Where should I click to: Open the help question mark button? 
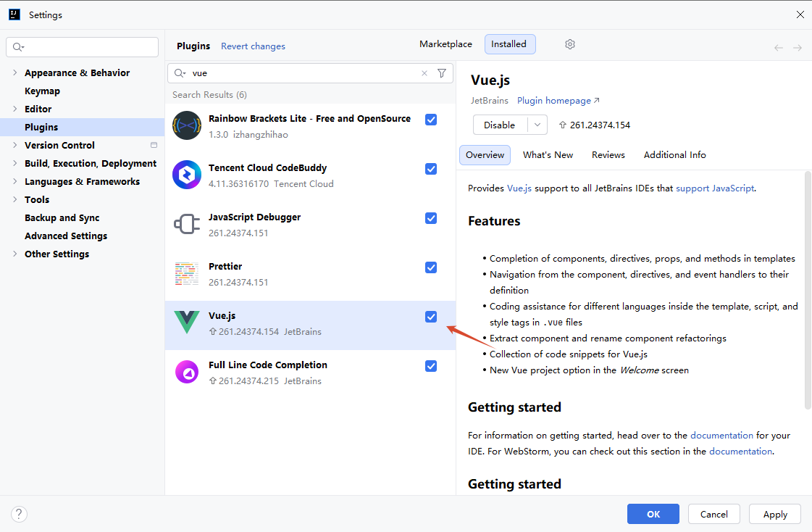pyautogui.click(x=19, y=514)
